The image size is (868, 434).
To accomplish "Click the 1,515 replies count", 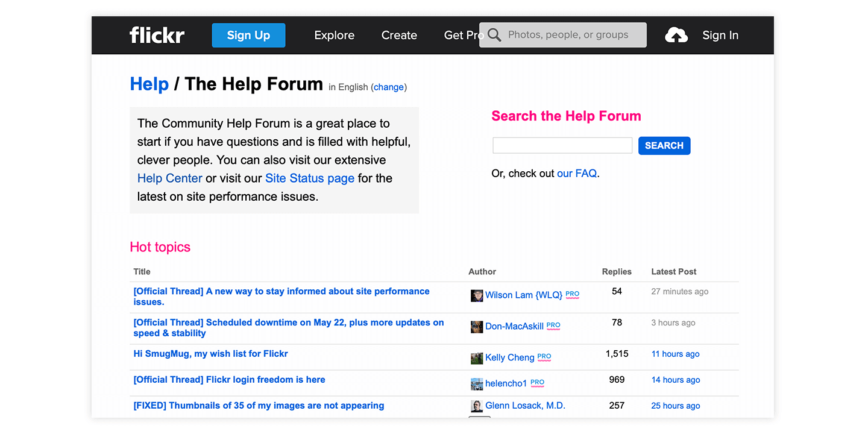I will [x=617, y=354].
